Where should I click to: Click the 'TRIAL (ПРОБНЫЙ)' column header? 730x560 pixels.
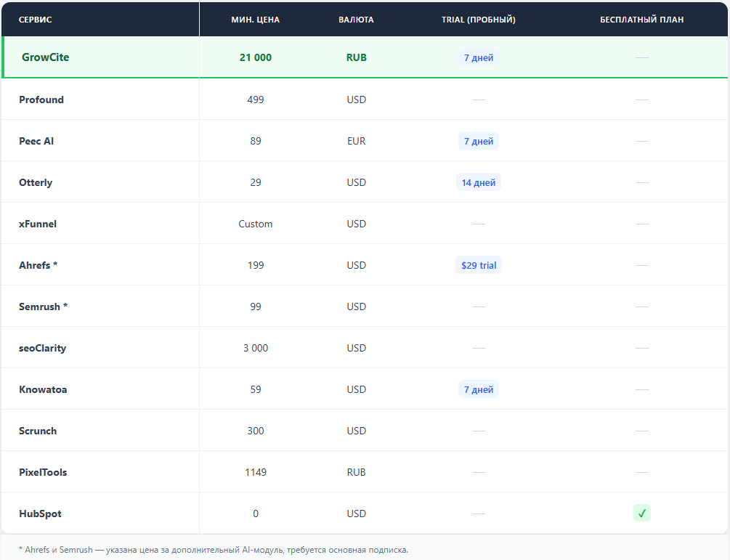tap(479, 20)
